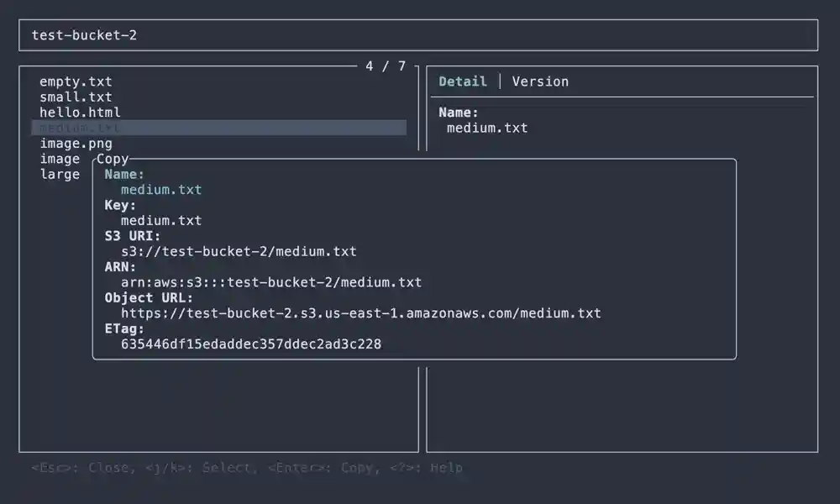Select empty.txt in the object list
The height and width of the screenshot is (504, 840).
pyautogui.click(x=76, y=81)
